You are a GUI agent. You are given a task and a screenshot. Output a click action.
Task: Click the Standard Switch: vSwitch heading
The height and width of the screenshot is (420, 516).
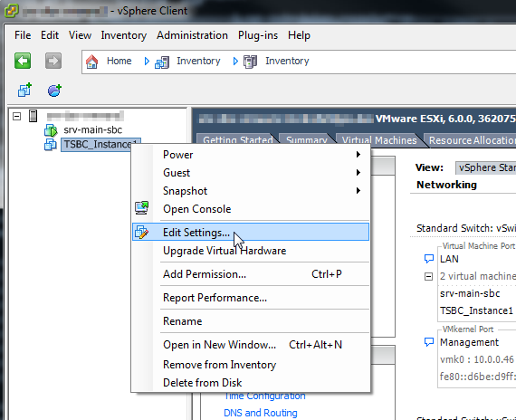click(x=466, y=228)
